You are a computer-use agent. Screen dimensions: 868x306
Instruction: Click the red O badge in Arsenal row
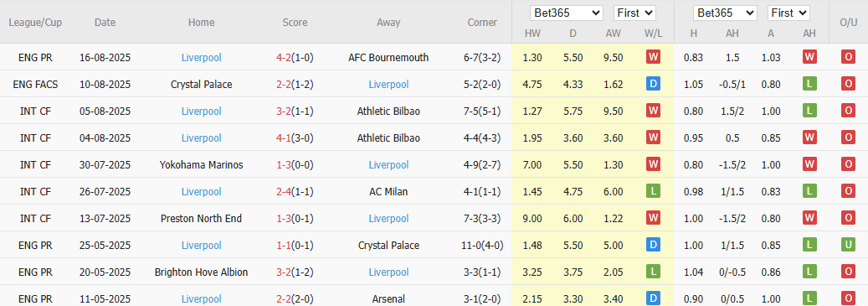pyautogui.click(x=848, y=298)
